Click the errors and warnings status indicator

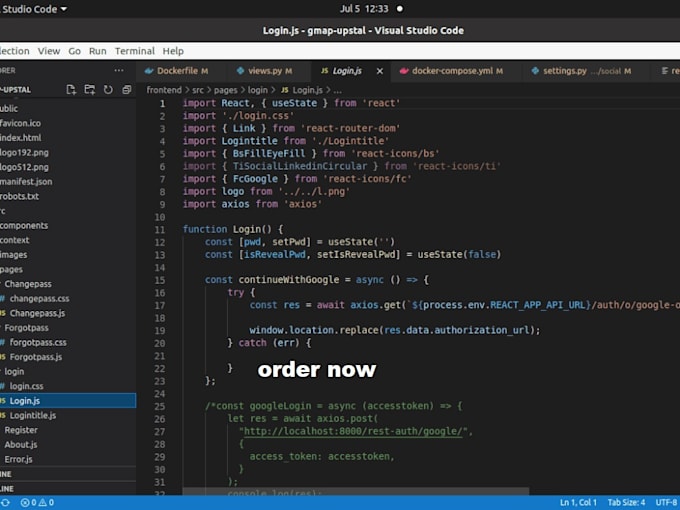37,503
